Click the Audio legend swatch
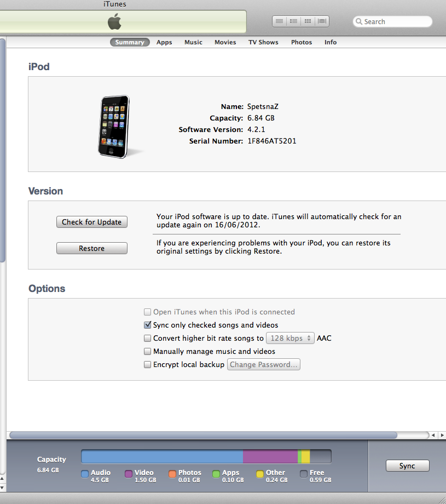This screenshot has width=446, height=504. (x=85, y=474)
